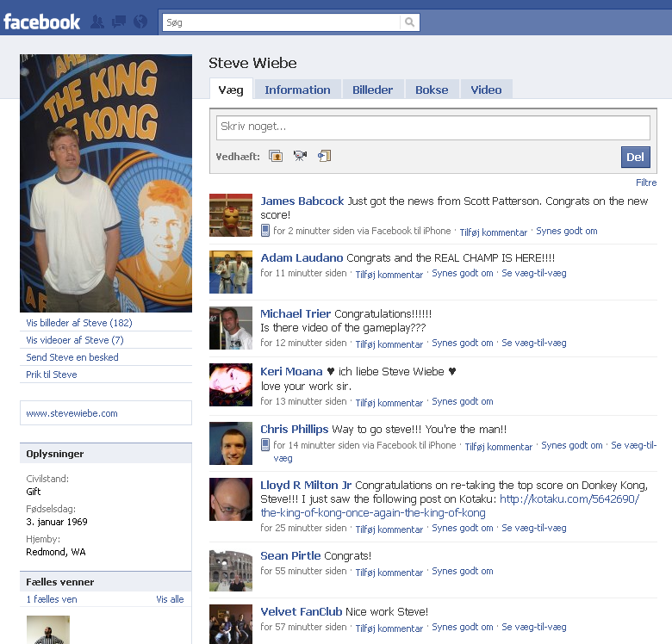Image resolution: width=672 pixels, height=644 pixels.
Task: Open Adam Laudano's profile name
Action: coord(302,257)
